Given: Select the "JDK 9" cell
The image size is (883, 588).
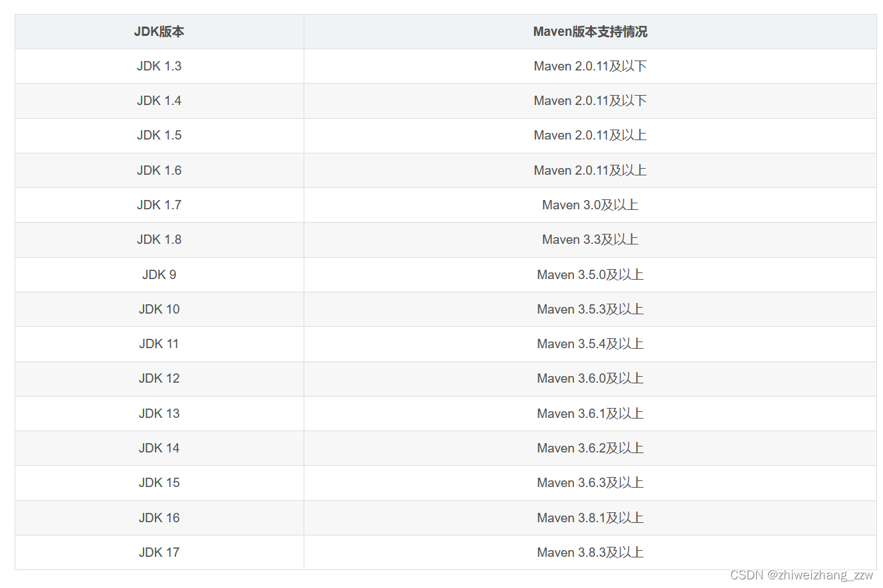Looking at the screenshot, I should (159, 275).
